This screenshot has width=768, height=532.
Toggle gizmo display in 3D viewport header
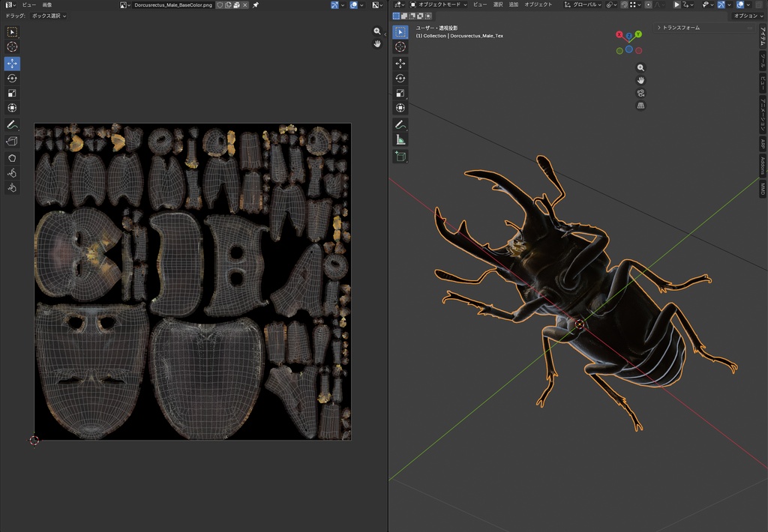point(721,4)
